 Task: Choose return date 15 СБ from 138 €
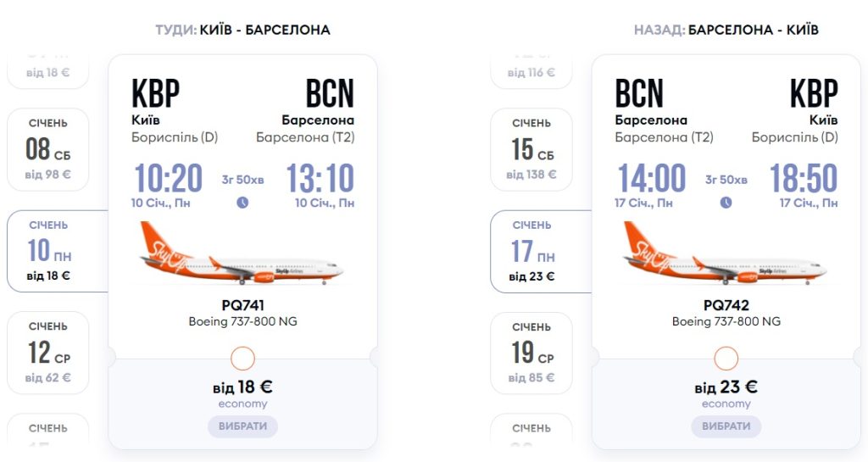click(531, 149)
